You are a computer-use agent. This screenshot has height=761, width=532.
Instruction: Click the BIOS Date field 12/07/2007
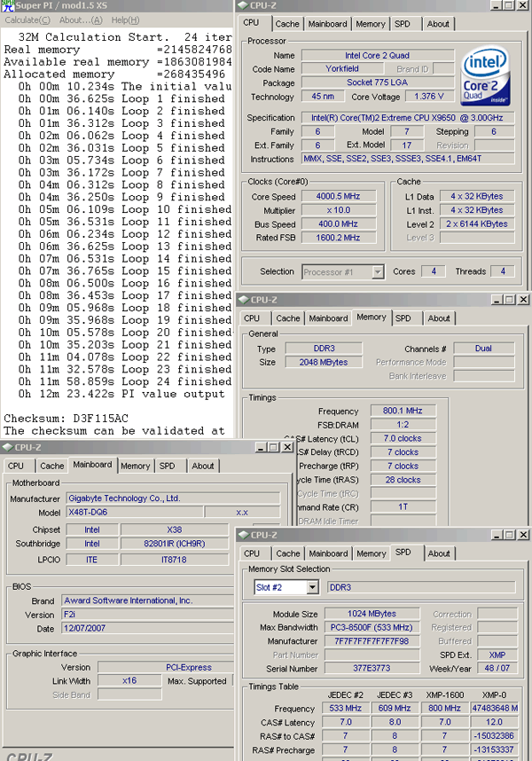148,628
